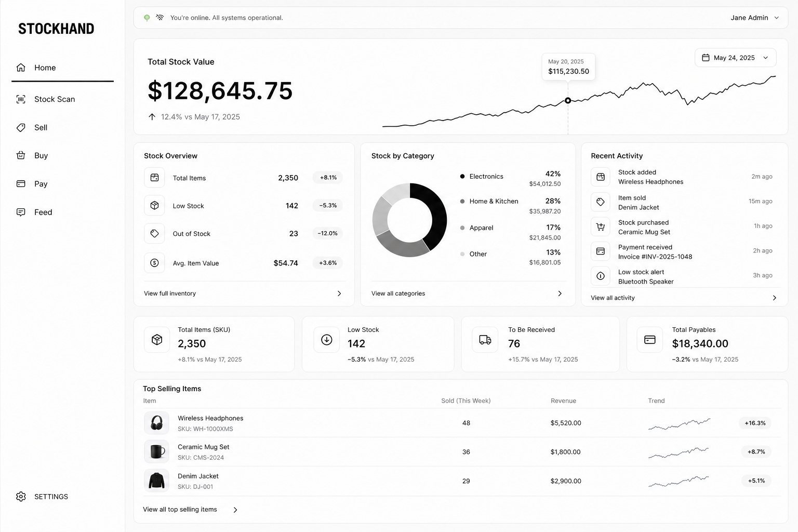Click the Low stock alert info icon
The image size is (798, 532).
coord(601,276)
